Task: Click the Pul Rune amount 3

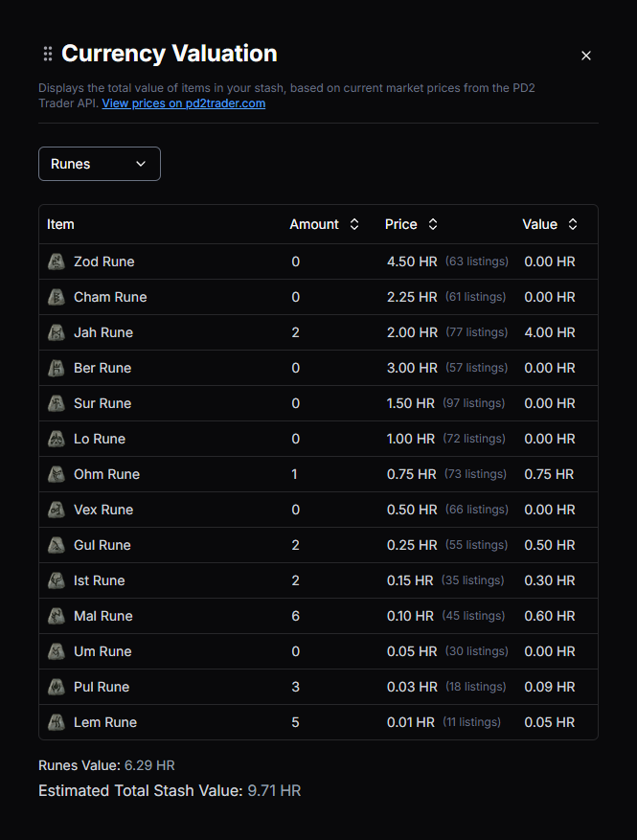Action: click(x=295, y=687)
